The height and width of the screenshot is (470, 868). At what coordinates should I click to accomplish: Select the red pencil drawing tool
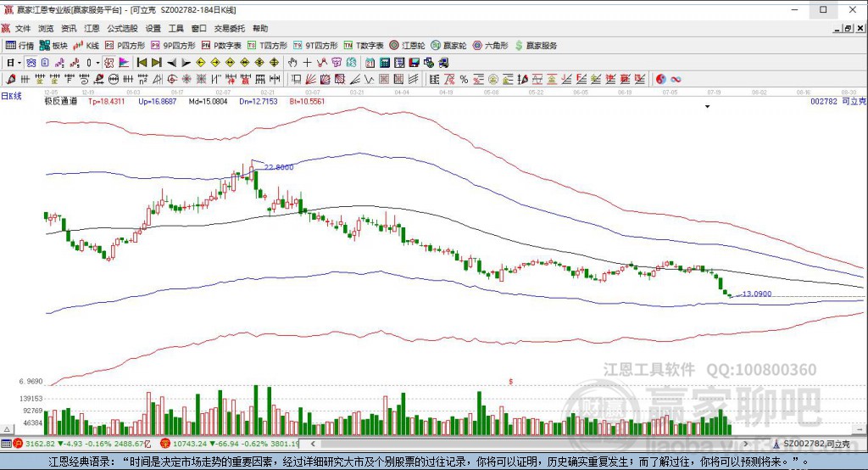pyautogui.click(x=10, y=79)
